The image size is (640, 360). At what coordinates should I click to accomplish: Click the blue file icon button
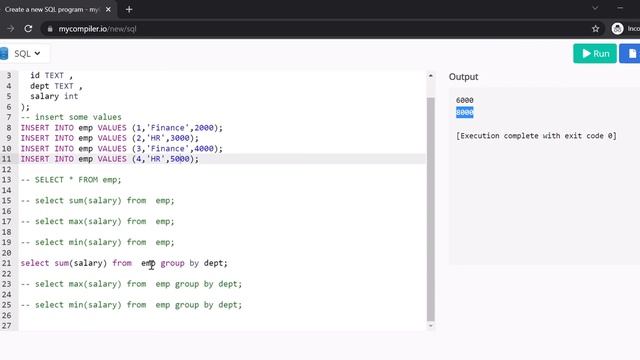click(x=631, y=53)
